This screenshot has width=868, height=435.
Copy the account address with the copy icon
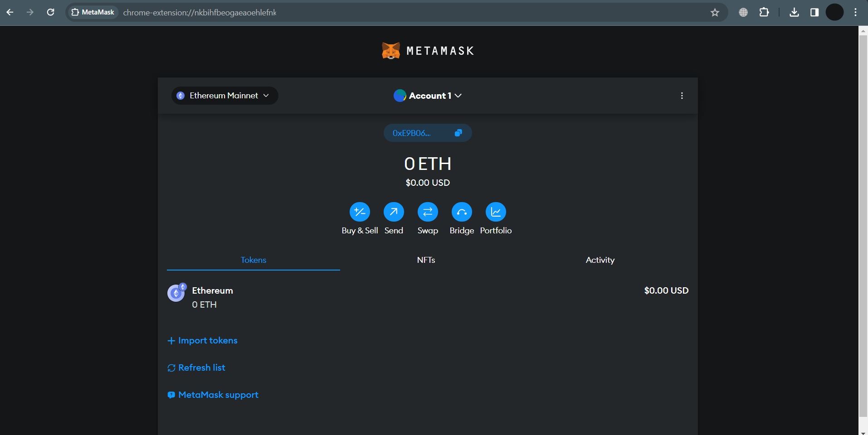(458, 133)
